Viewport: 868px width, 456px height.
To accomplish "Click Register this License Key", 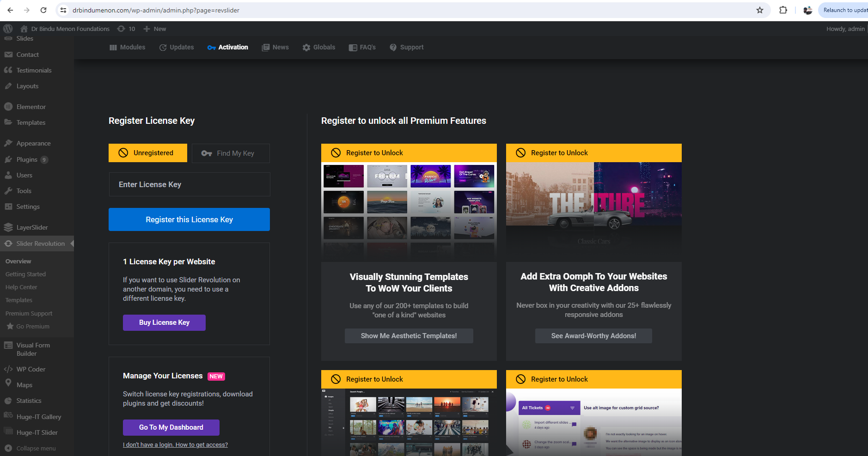I will pos(189,219).
